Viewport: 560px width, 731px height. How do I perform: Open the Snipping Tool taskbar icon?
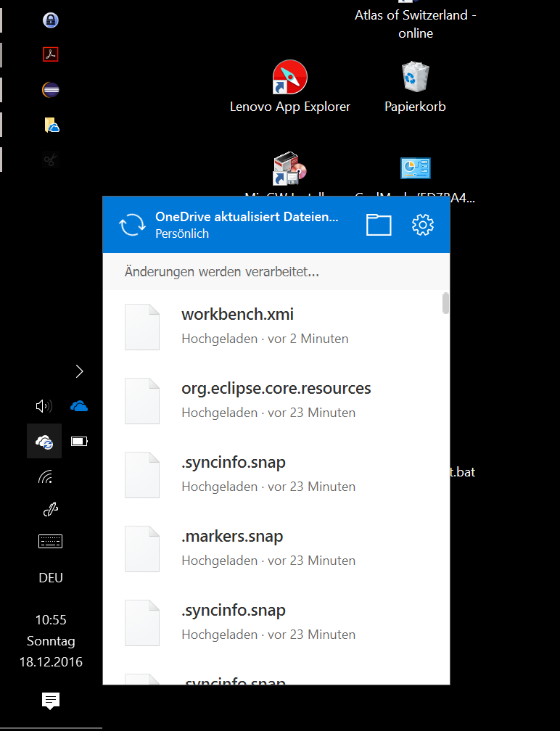click(50, 160)
